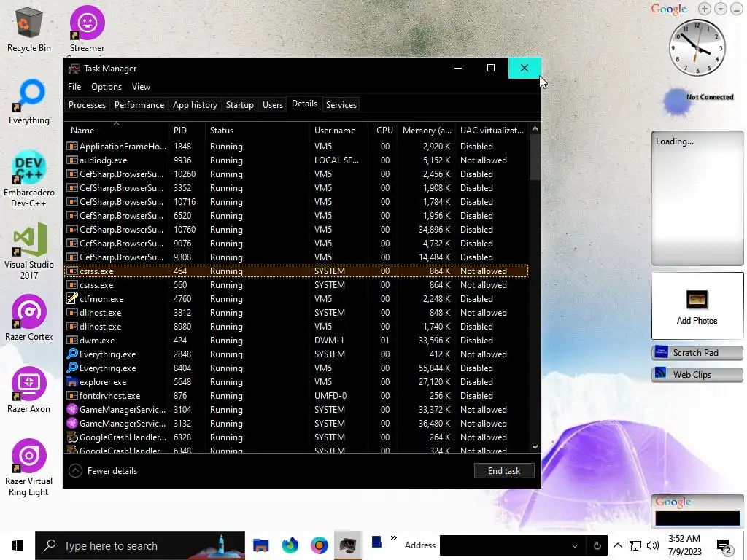
Task: Click the Address bar refresh button
Action: tap(597, 545)
